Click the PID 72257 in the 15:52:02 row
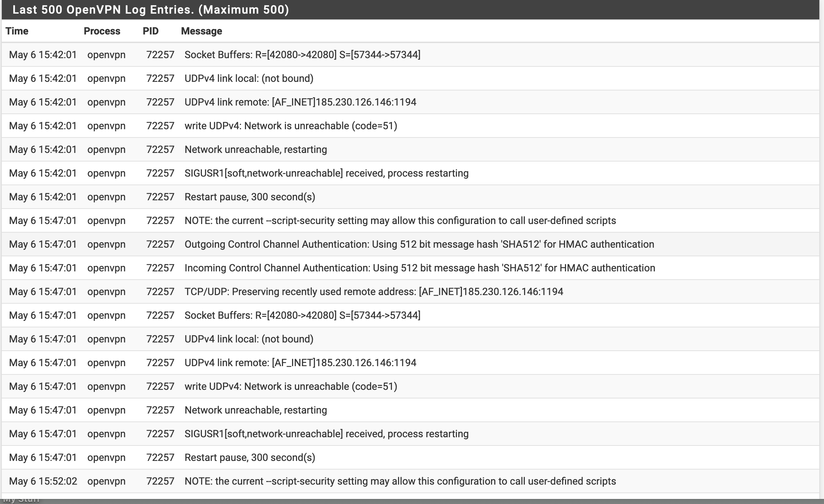 click(x=160, y=481)
